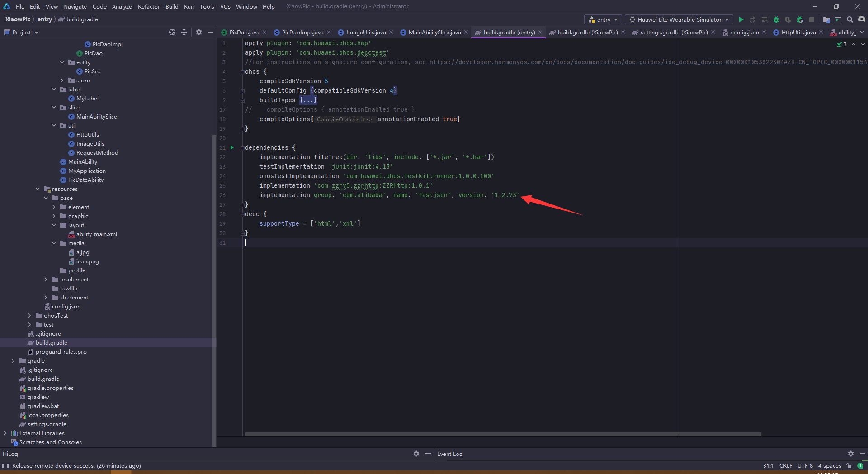Open the entry run configuration dropdown

pyautogui.click(x=603, y=19)
